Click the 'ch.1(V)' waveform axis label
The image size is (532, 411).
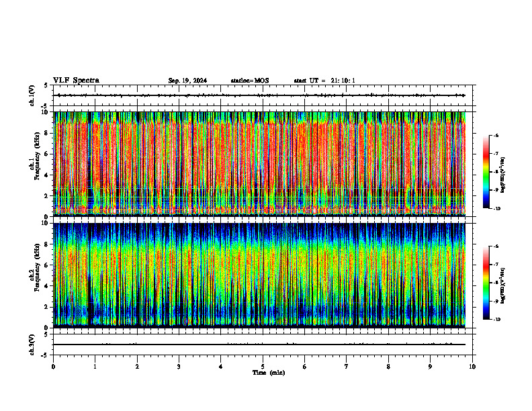click(x=32, y=95)
